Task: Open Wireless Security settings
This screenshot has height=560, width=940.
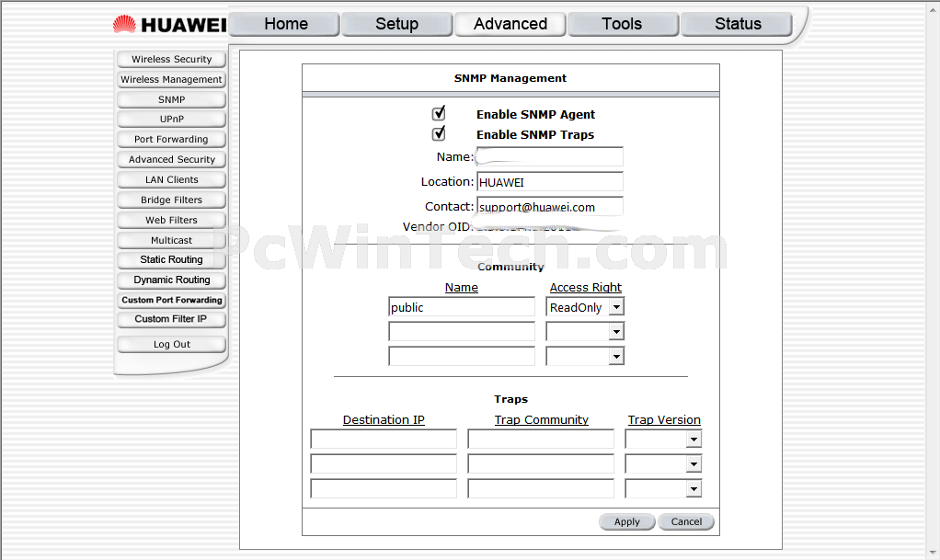Action: coord(171,60)
